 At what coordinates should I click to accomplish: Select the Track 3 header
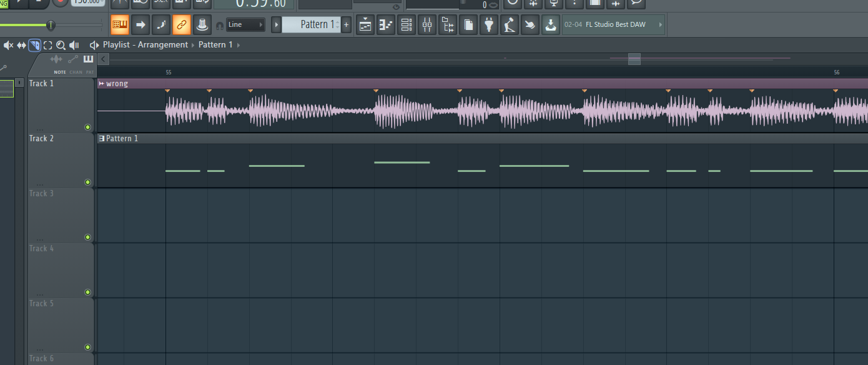[61, 215]
